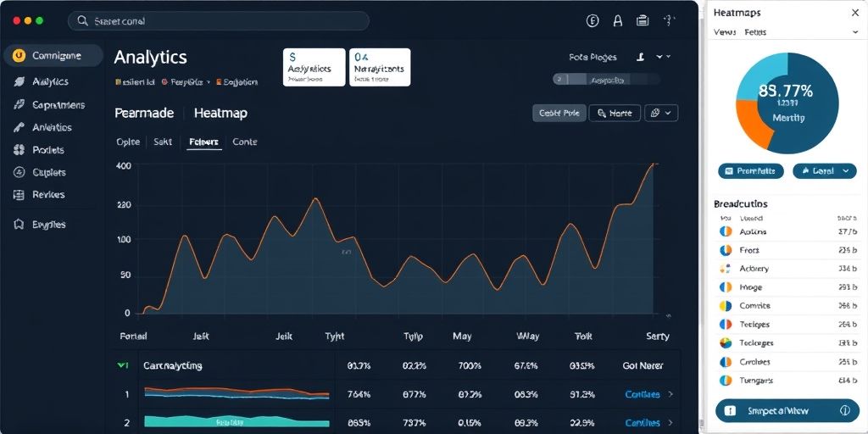868x434 pixels.
Task: Click the Cesit Pole button
Action: [x=559, y=113]
